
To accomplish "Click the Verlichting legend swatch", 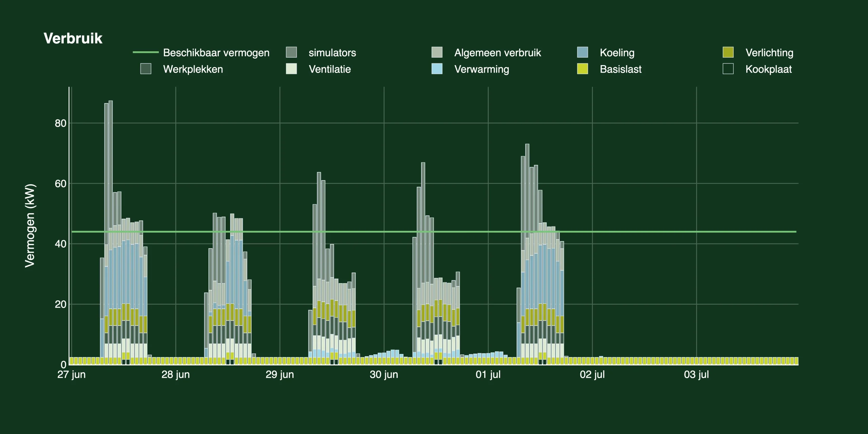I will (x=728, y=52).
